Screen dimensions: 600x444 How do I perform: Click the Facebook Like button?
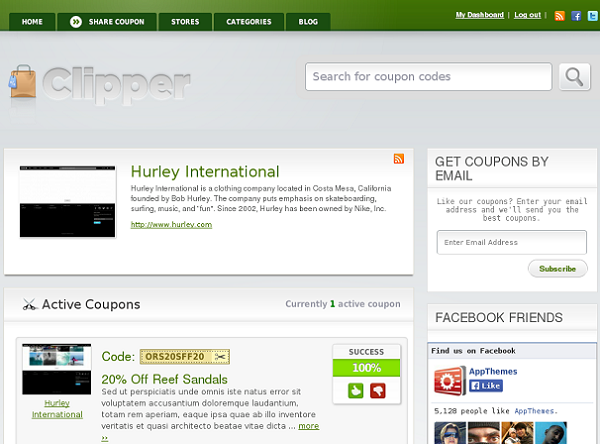[x=486, y=386]
